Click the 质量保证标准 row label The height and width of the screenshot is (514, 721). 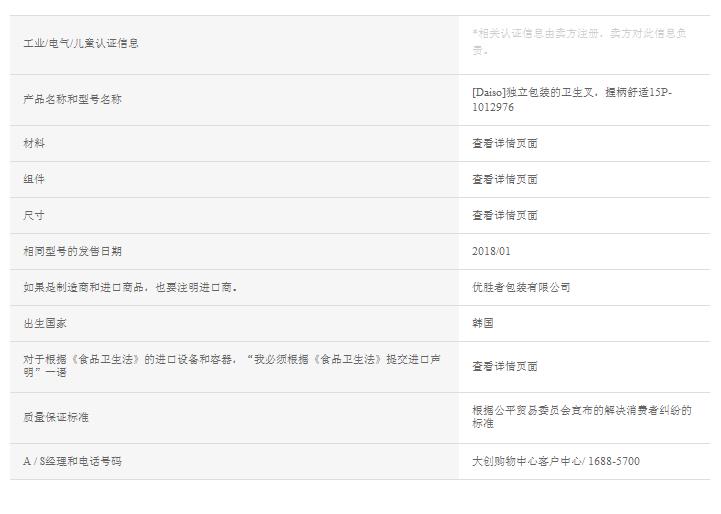(56, 417)
